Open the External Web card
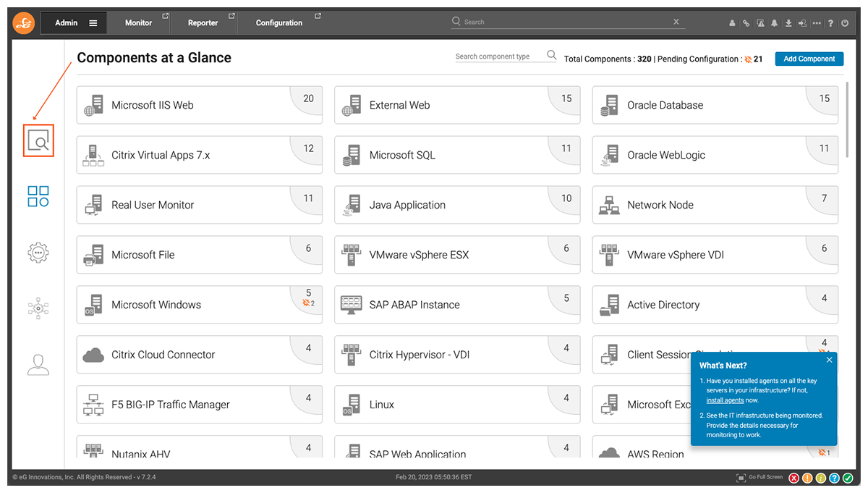This screenshot has width=868, height=493. [x=457, y=105]
